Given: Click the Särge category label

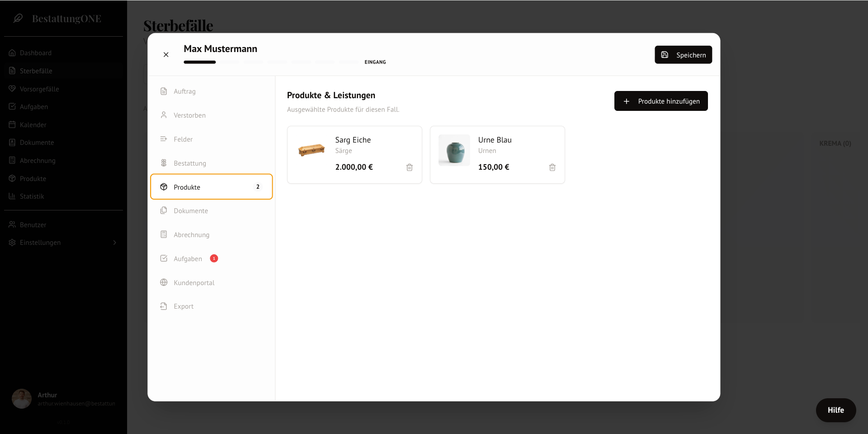Looking at the screenshot, I should pos(344,151).
